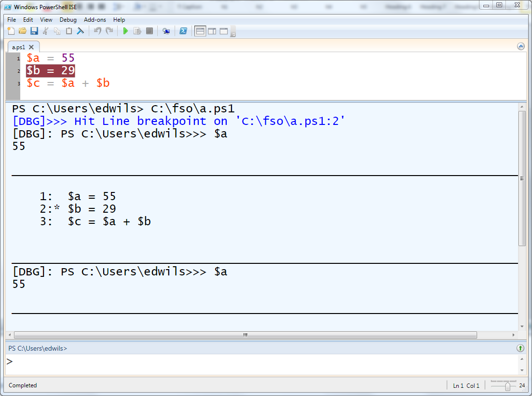Click the New script toolbar icon
Image resolution: width=532 pixels, height=396 pixels.
[11, 31]
